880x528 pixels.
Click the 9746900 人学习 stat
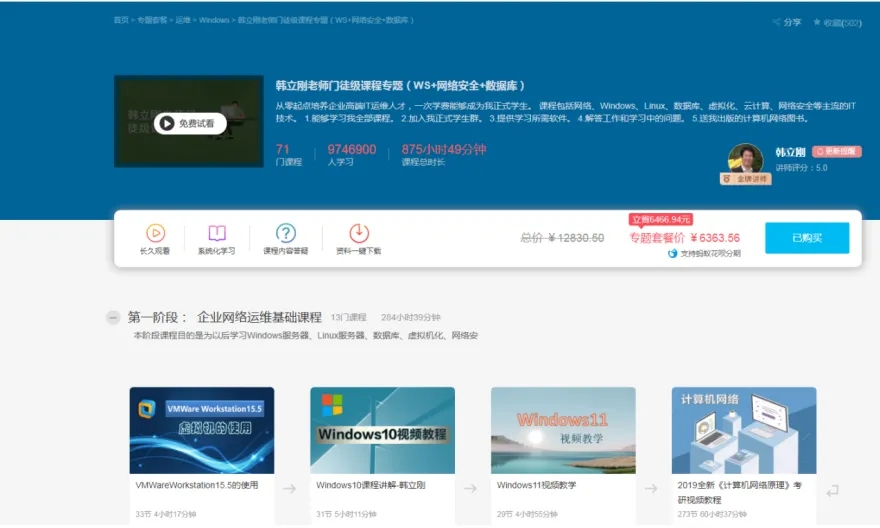point(352,154)
